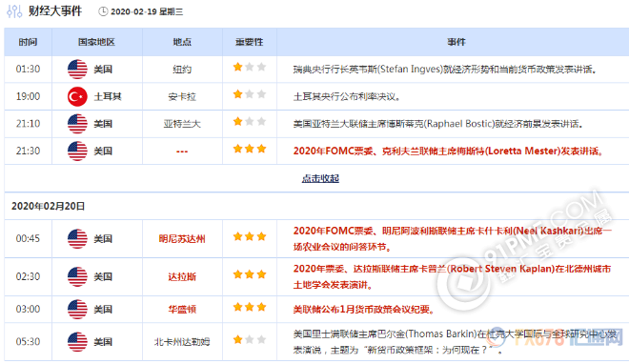Click the US flag in the 01:30 row
The width and height of the screenshot is (629, 364).
point(77,69)
